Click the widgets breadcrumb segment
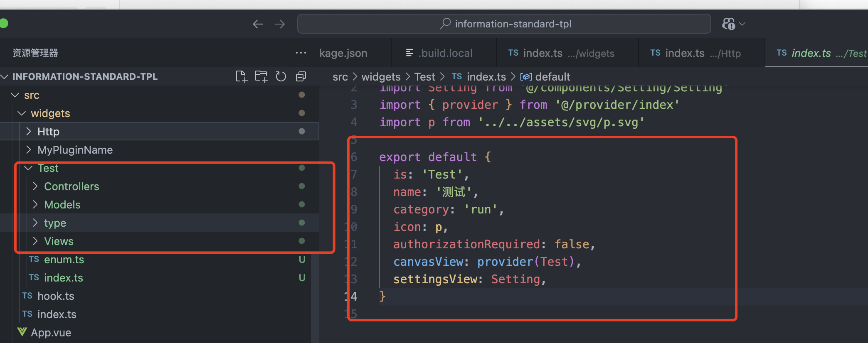Image resolution: width=868 pixels, height=343 pixels. coord(381,77)
